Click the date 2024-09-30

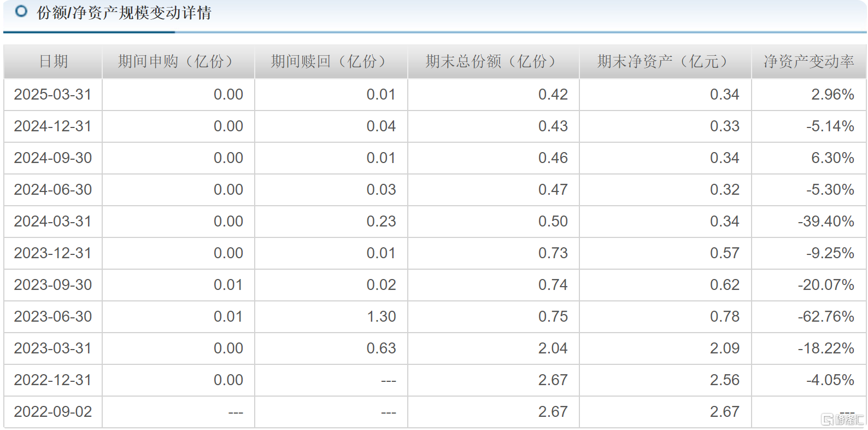pos(53,158)
